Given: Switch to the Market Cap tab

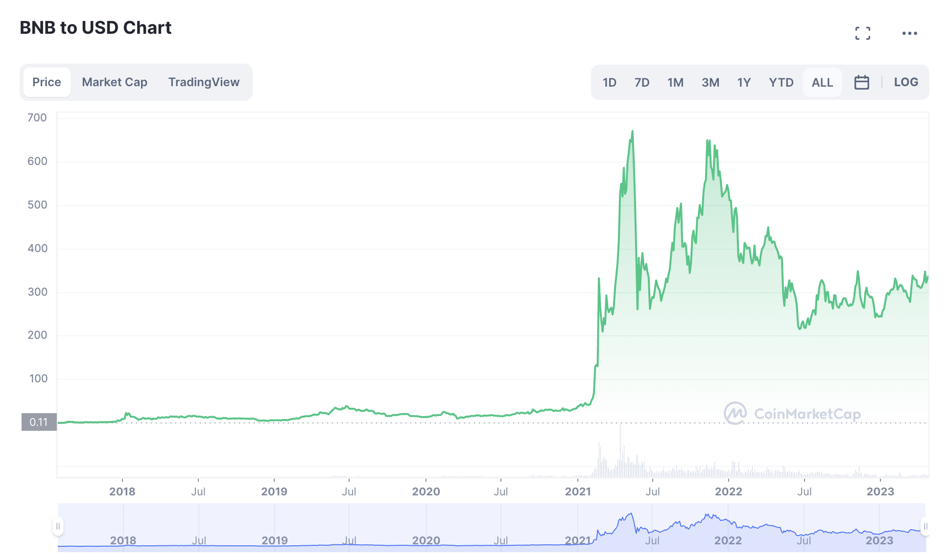Looking at the screenshot, I should [115, 82].
